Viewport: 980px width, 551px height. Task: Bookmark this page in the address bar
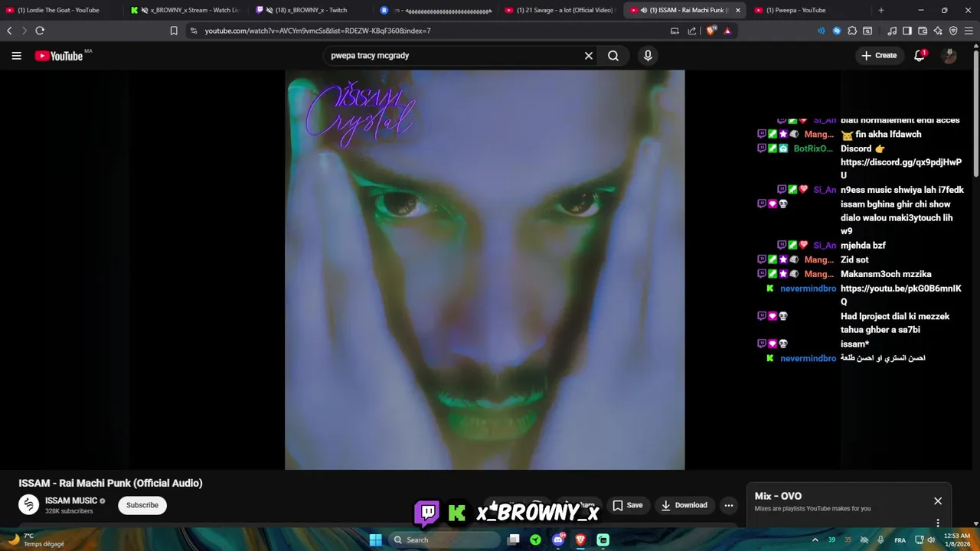pos(174,31)
